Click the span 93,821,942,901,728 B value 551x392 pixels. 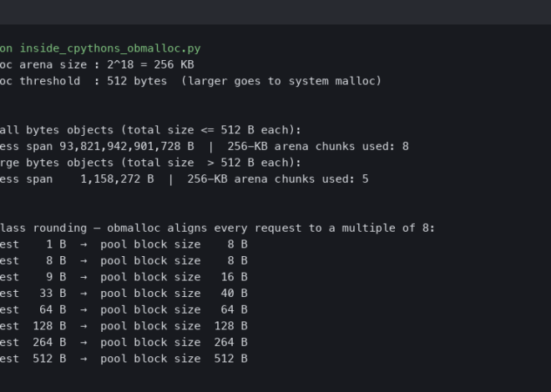click(x=127, y=146)
